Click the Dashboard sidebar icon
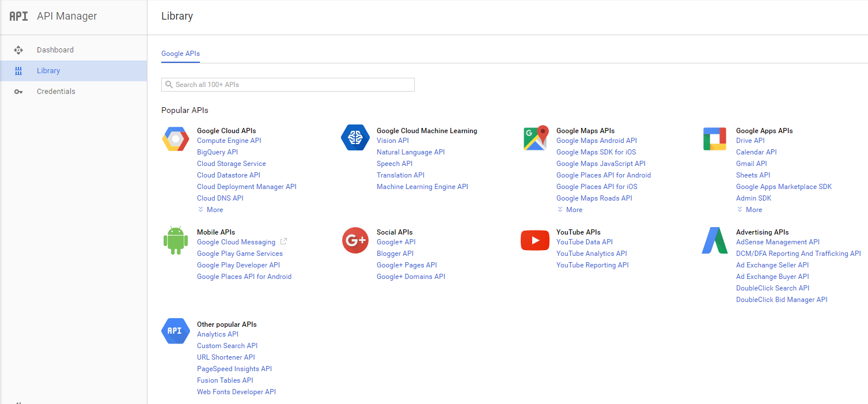The width and height of the screenshot is (868, 404). pyautogui.click(x=18, y=50)
